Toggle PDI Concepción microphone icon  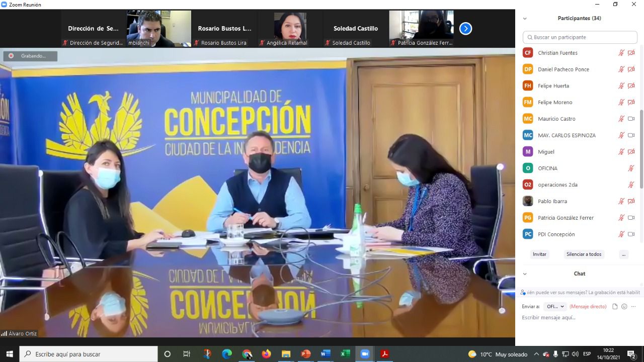click(x=621, y=234)
